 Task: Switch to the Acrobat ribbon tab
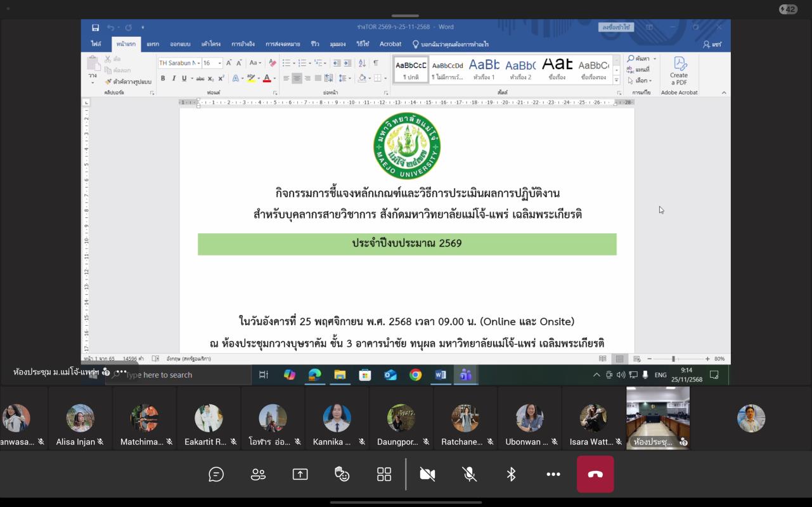tap(390, 44)
